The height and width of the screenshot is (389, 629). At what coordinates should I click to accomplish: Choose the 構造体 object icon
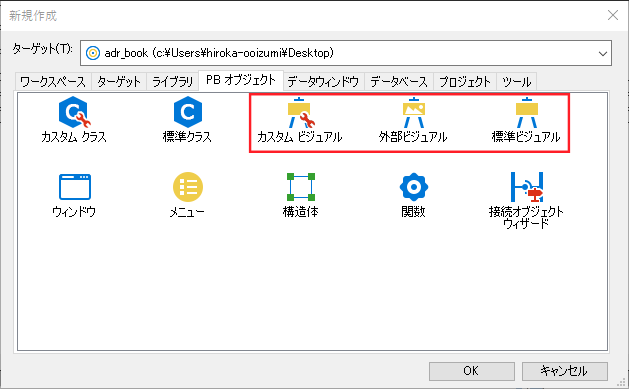point(300,186)
